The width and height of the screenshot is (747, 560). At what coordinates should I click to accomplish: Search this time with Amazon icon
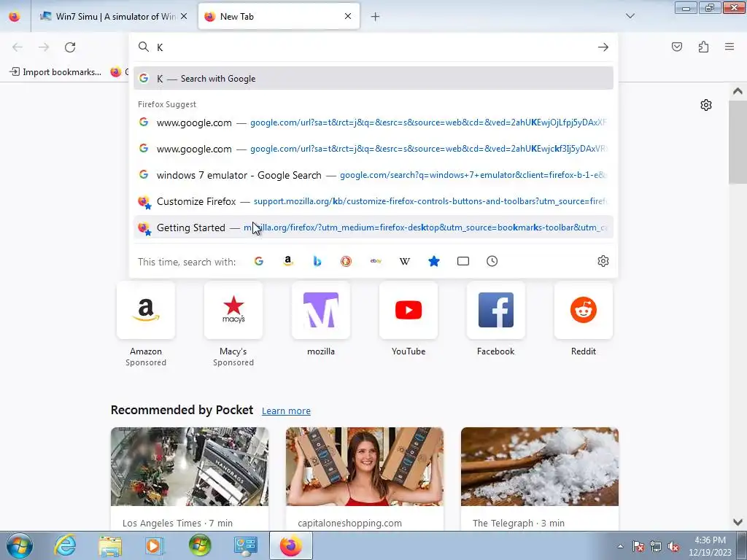coord(287,261)
